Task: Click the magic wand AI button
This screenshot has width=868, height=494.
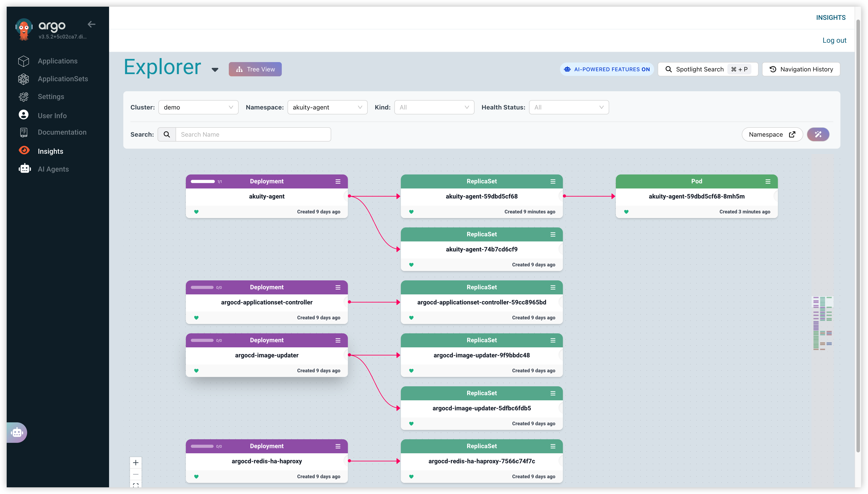Action: (818, 134)
